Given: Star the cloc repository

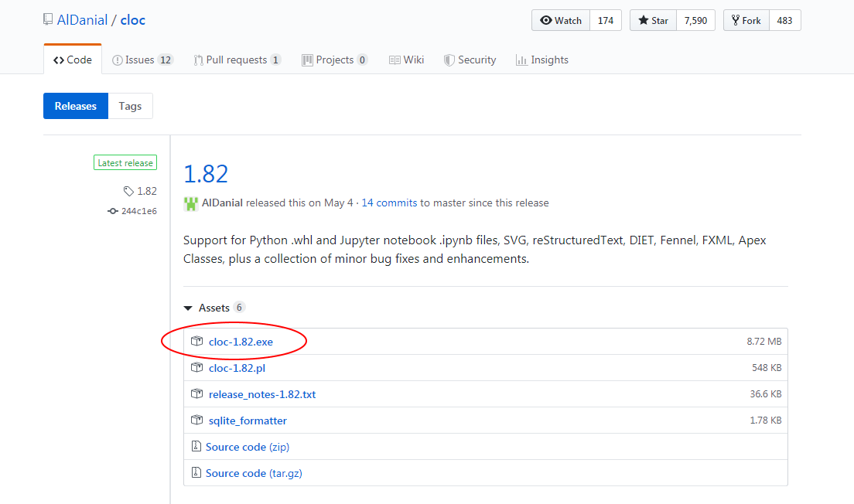Looking at the screenshot, I should (x=653, y=21).
